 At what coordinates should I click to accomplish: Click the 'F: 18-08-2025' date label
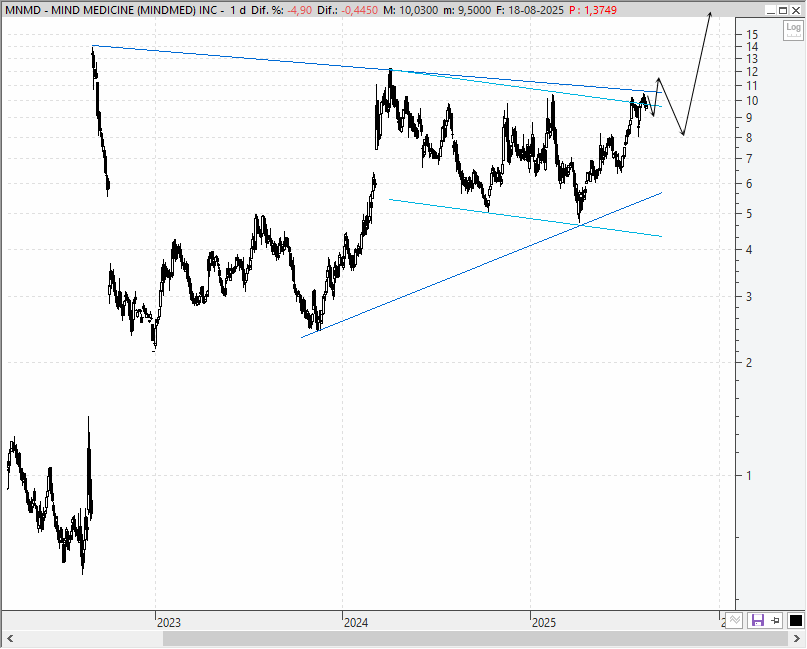click(530, 10)
